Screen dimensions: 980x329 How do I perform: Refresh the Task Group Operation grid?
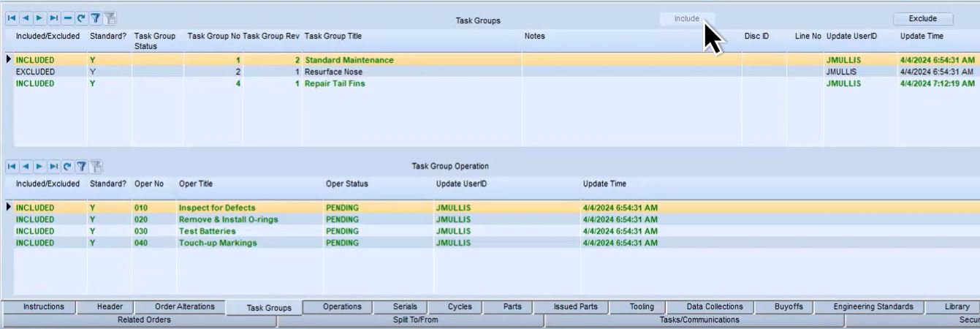67,167
